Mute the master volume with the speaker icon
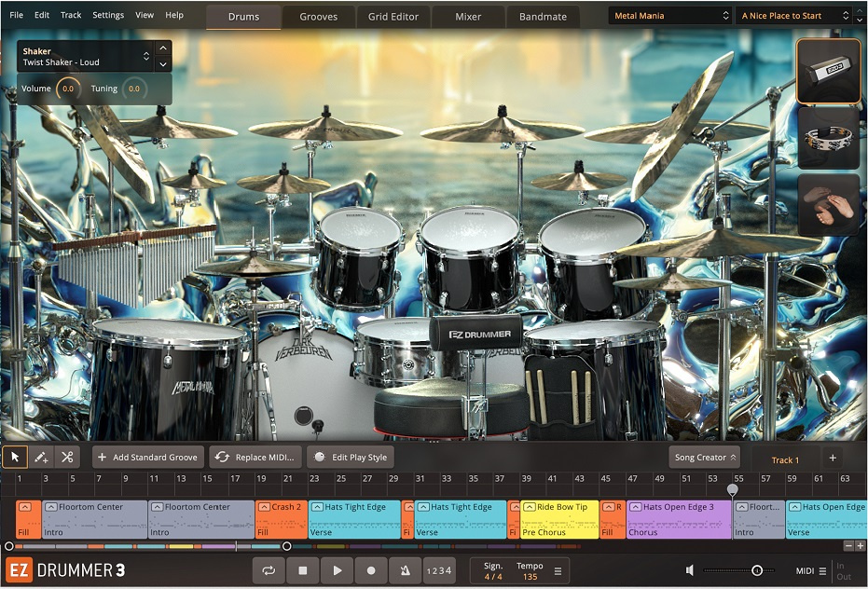The height and width of the screenshot is (589, 868). tap(691, 570)
